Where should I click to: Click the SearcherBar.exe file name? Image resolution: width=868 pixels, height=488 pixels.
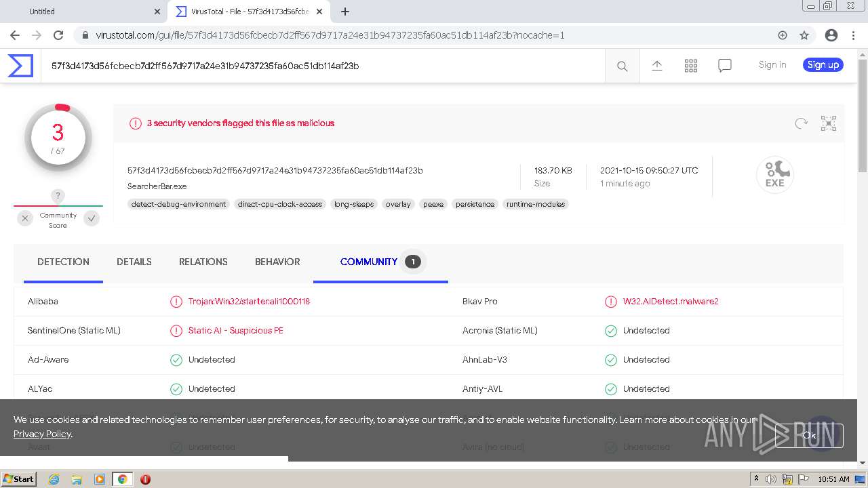point(157,186)
